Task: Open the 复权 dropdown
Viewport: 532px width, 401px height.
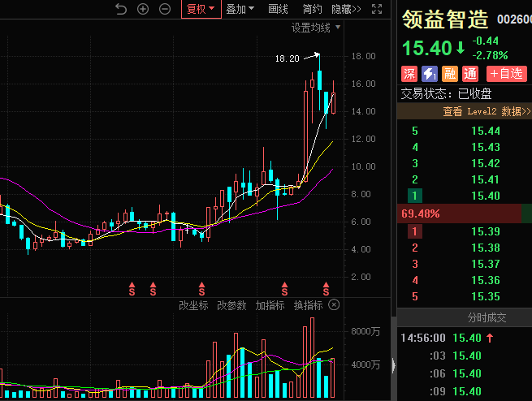Action: coord(201,9)
